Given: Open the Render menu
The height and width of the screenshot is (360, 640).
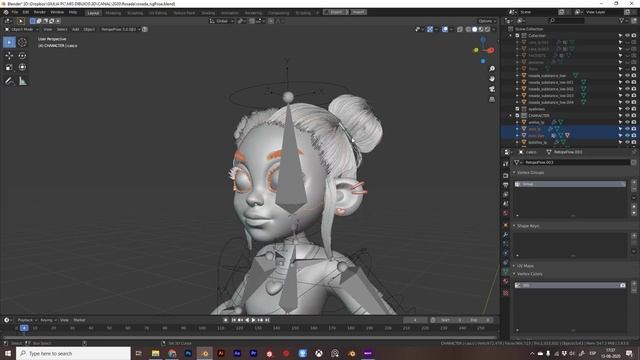Looking at the screenshot, I should click(40, 12).
